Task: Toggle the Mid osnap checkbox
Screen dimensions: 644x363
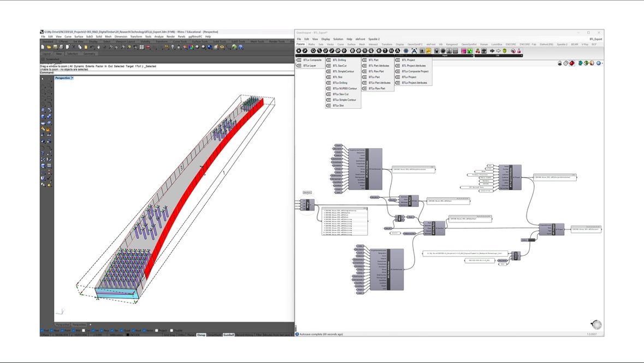Action: 73,330
